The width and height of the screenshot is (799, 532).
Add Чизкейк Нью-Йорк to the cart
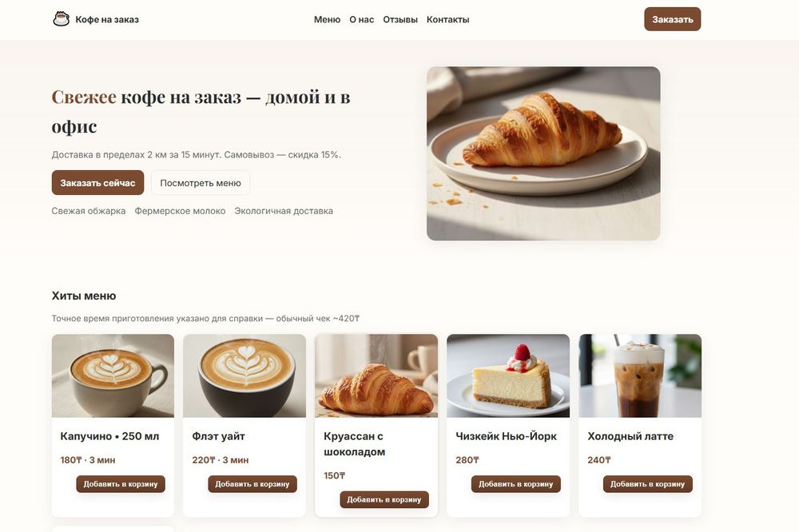[515, 484]
